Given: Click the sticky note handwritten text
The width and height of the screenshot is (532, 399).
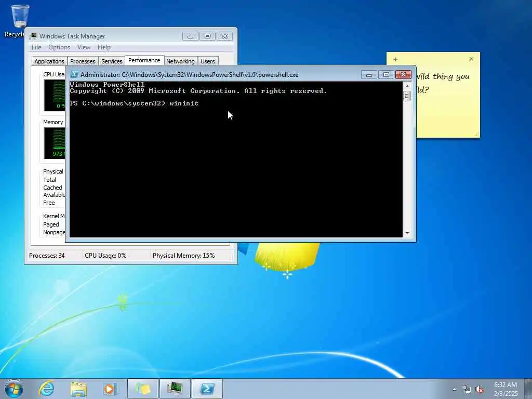Looking at the screenshot, I should click(443, 83).
